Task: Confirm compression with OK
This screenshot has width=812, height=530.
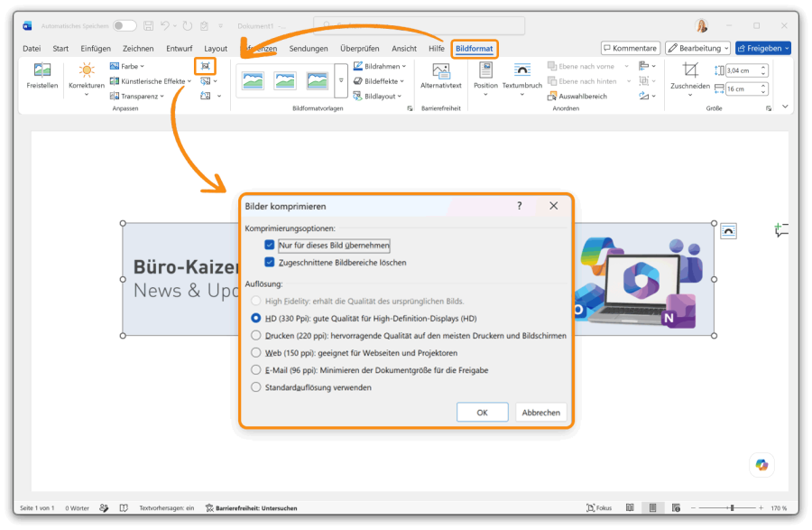Action: coord(482,413)
